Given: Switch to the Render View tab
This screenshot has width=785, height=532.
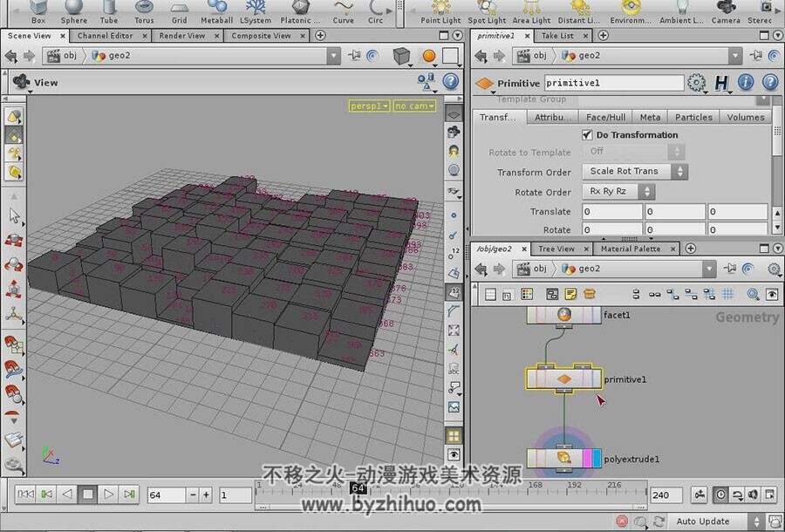Looking at the screenshot, I should tap(181, 36).
